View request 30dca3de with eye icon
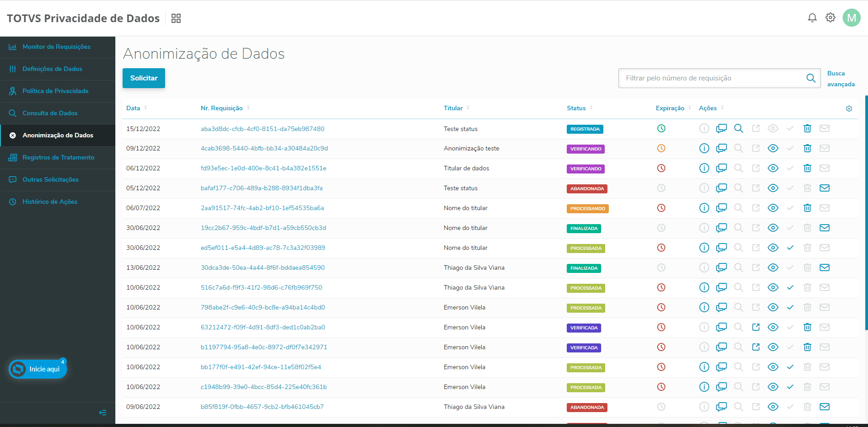Screen dimensions: 868x427 (x=773, y=267)
